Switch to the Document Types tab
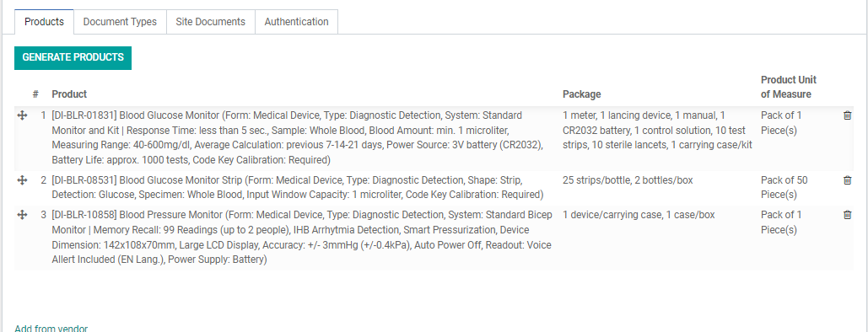Viewport: 868px width, 332px height. click(120, 22)
